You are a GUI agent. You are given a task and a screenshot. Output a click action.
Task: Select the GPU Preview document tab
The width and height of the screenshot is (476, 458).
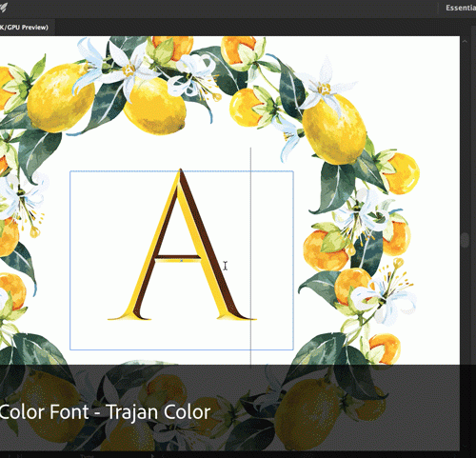click(x=27, y=28)
